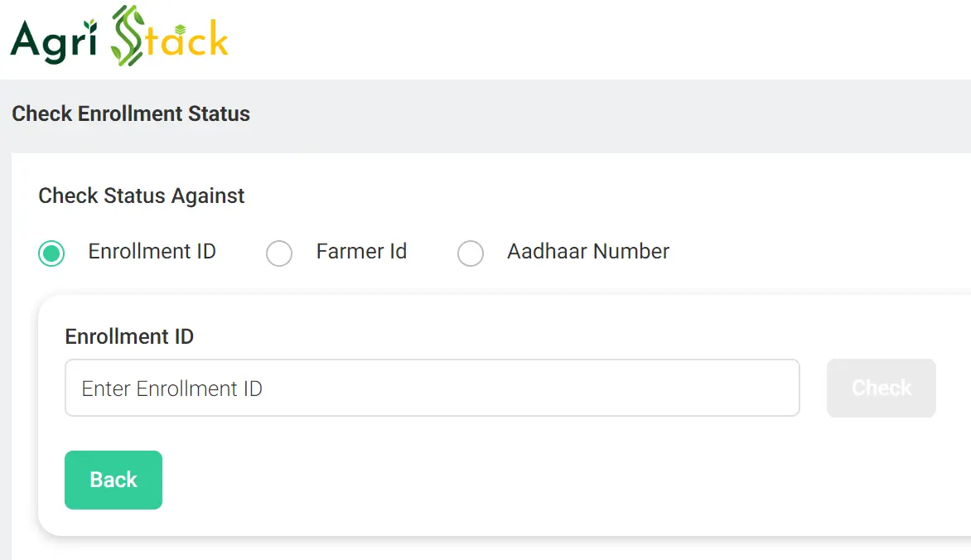Click the Back button
The width and height of the screenshot is (971, 560).
coord(113,480)
